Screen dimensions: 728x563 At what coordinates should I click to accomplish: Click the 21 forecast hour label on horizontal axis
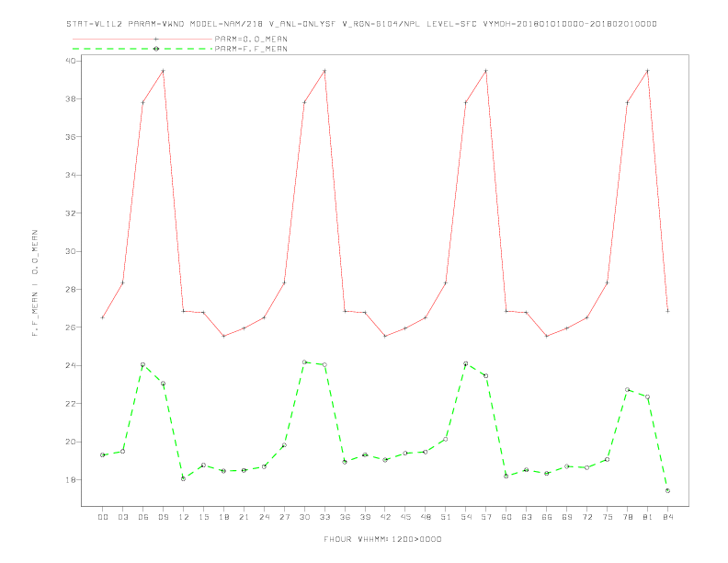point(244,517)
